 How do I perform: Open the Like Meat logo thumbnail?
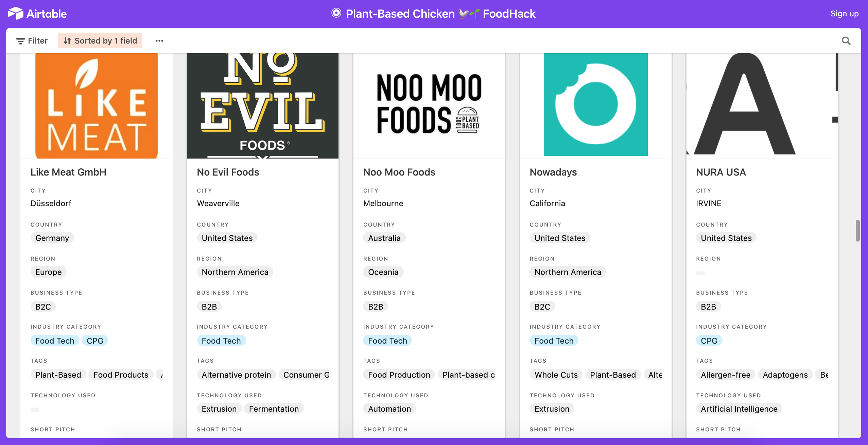pyautogui.click(x=97, y=106)
